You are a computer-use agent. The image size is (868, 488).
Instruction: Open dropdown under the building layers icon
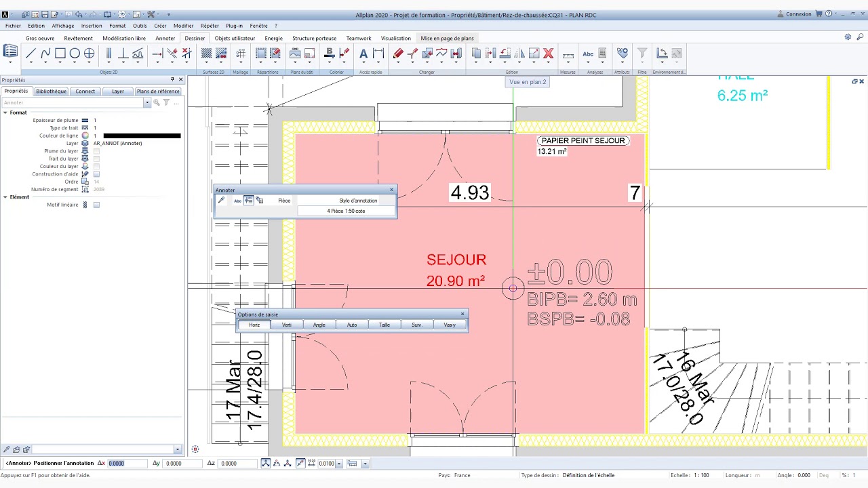tap(10, 62)
